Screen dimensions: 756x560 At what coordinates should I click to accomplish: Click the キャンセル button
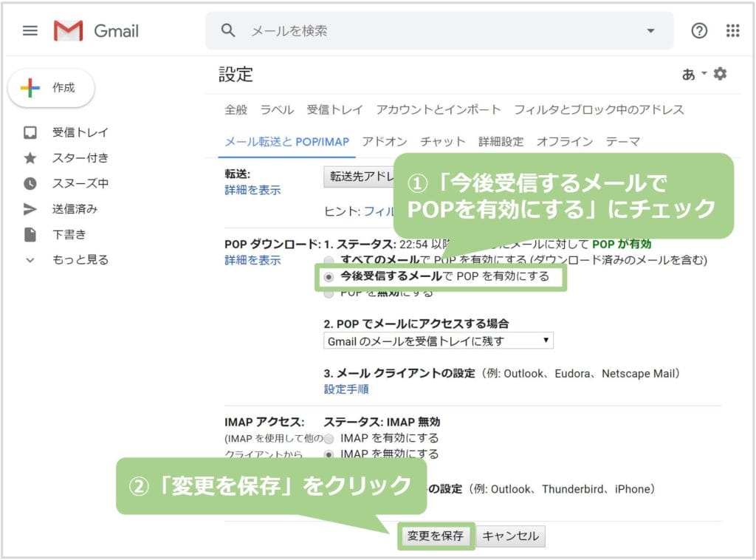(511, 536)
